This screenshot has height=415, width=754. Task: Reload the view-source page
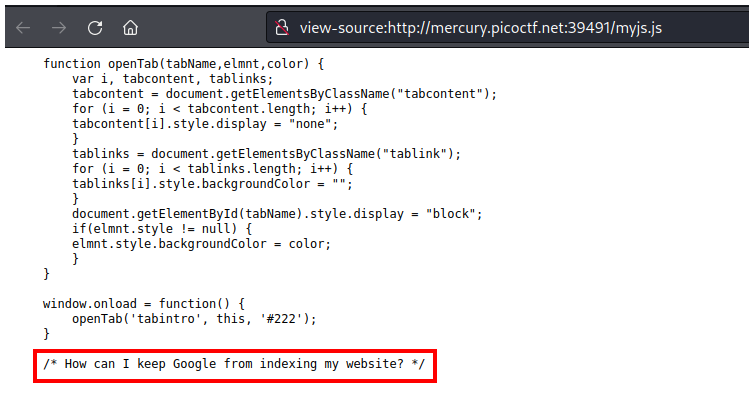pyautogui.click(x=95, y=26)
